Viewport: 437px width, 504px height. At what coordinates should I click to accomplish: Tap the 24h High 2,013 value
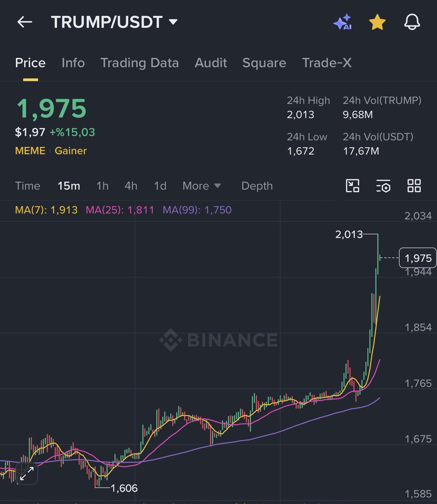[x=300, y=115]
